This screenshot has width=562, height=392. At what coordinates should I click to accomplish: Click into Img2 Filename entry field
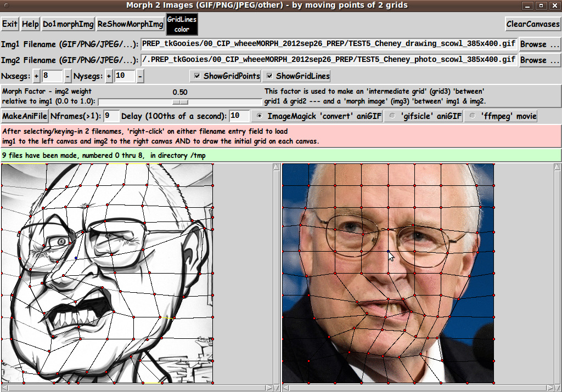pos(329,59)
